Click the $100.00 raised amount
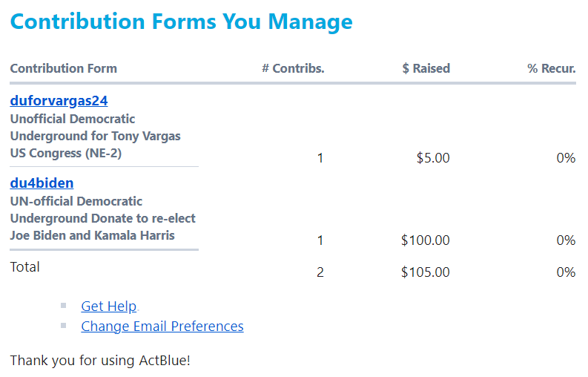 pyautogui.click(x=425, y=240)
